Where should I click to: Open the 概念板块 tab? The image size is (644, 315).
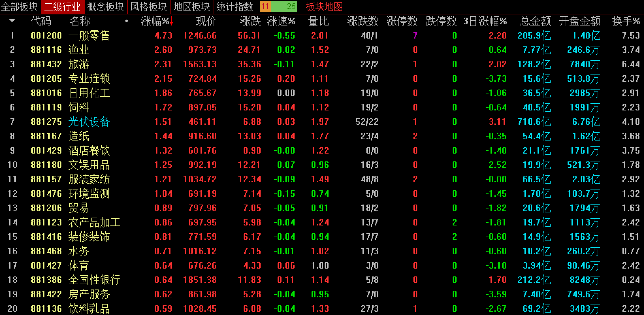point(105,7)
